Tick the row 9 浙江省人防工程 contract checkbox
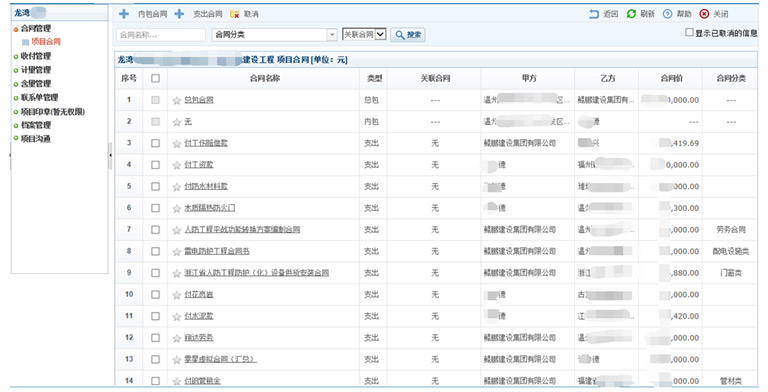Viewport: 768px width, 392px height. [155, 272]
